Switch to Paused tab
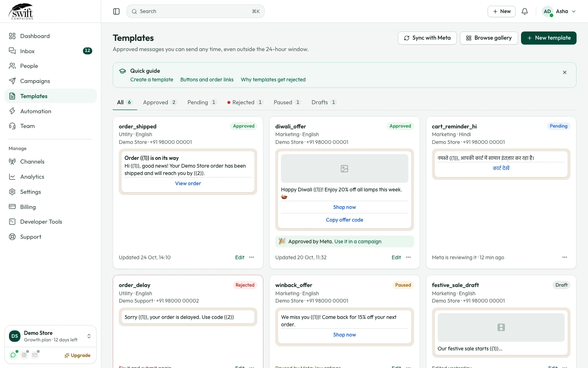Image resolution: width=588 pixels, height=368 pixels. (287, 102)
